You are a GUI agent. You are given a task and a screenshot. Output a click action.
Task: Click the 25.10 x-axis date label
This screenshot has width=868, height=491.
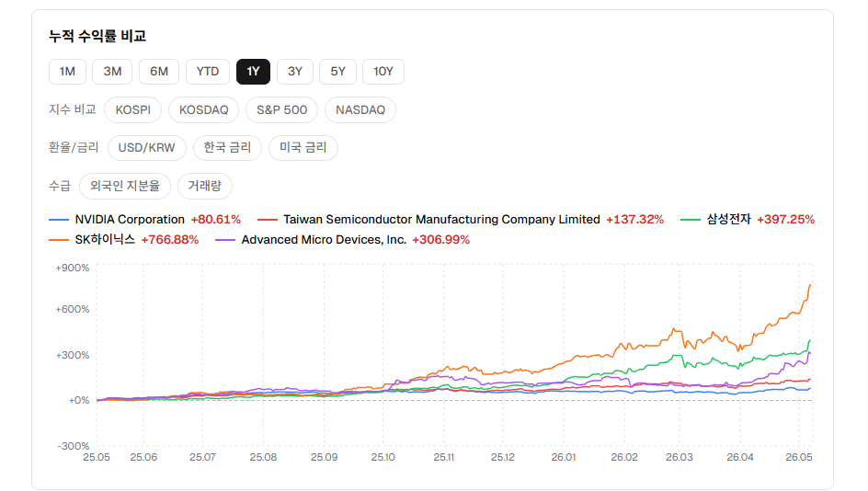click(x=383, y=457)
